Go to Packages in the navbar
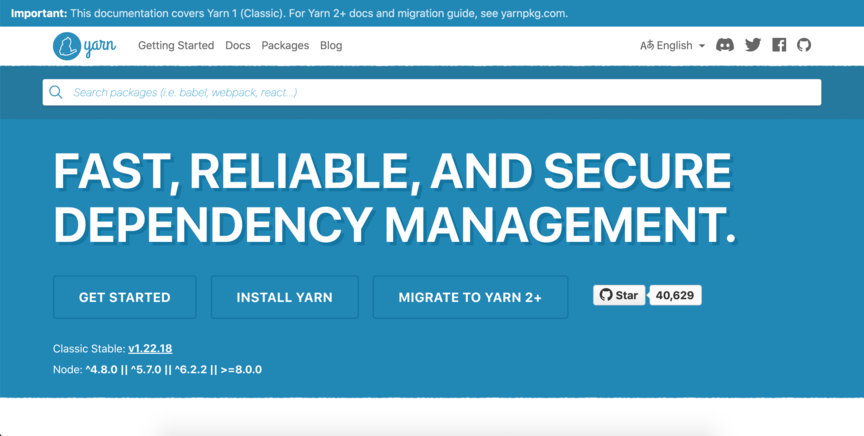The width and height of the screenshot is (864, 436). [x=285, y=46]
